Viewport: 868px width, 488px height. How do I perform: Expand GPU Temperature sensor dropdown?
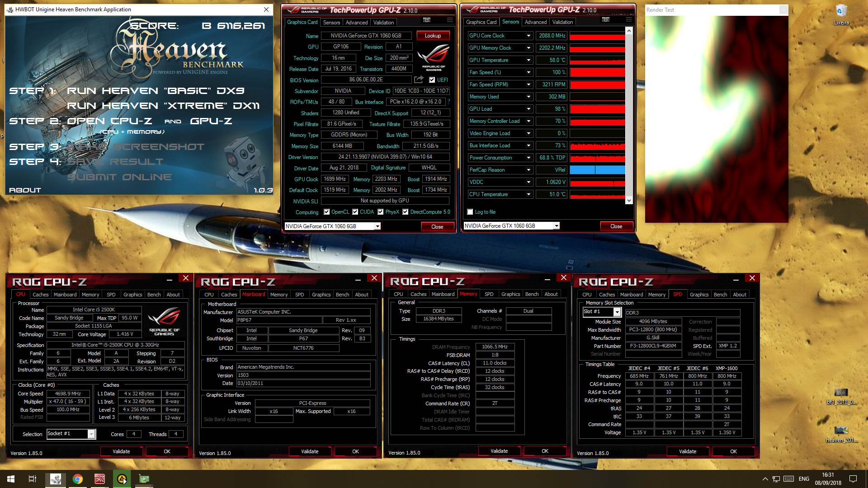click(x=528, y=60)
